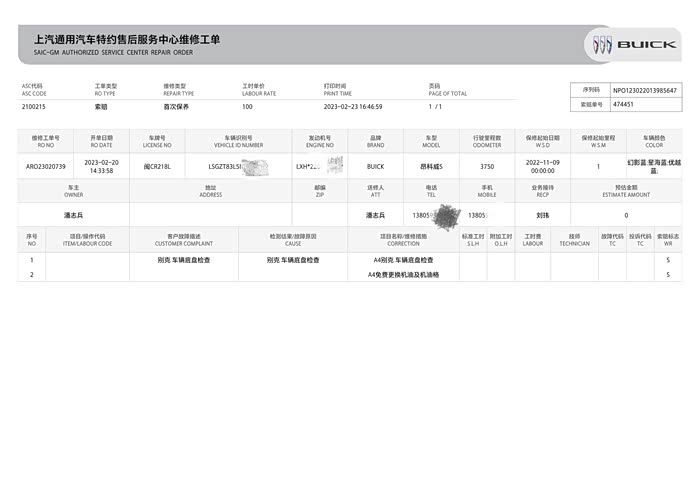Click the 序列码 label cell

(x=591, y=90)
